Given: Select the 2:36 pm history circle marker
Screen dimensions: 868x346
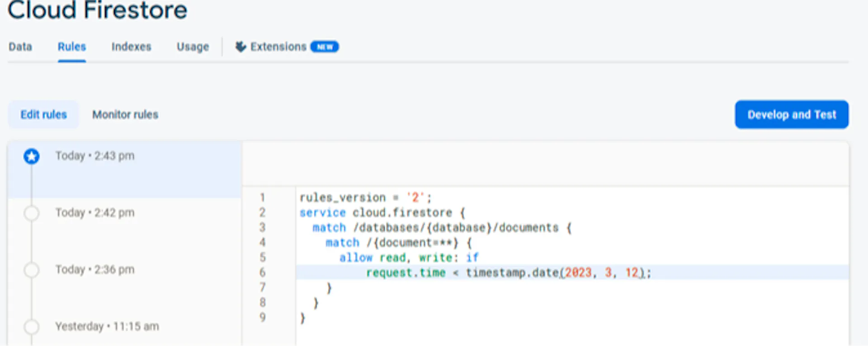Looking at the screenshot, I should coord(32,270).
